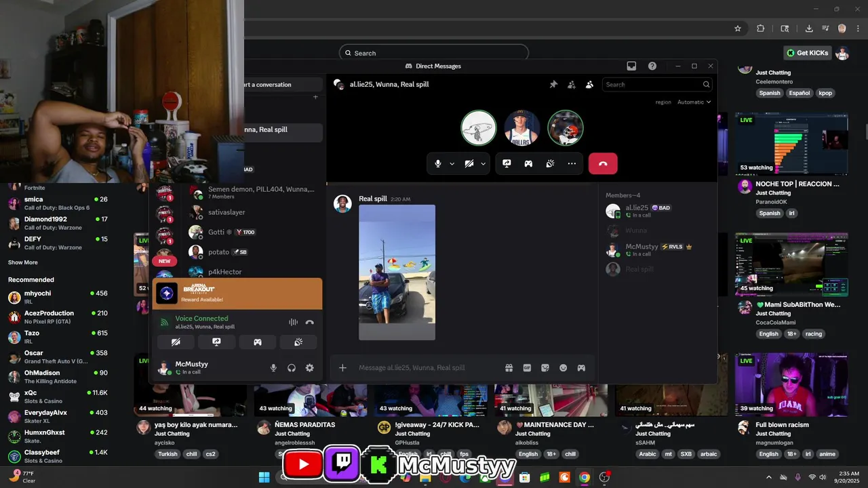Open Kick profile avatar beside Get KICKs
The height and width of the screenshot is (488, 868).
coord(842,53)
